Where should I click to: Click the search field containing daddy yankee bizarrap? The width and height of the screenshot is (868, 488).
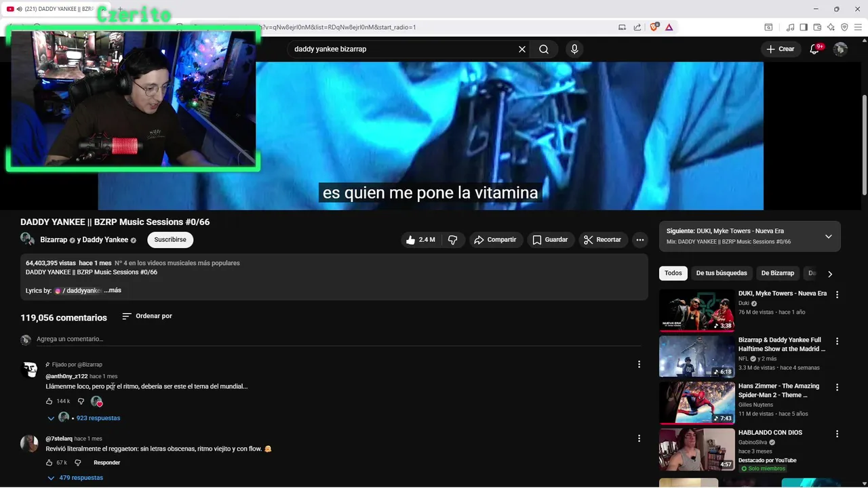pyautogui.click(x=403, y=49)
